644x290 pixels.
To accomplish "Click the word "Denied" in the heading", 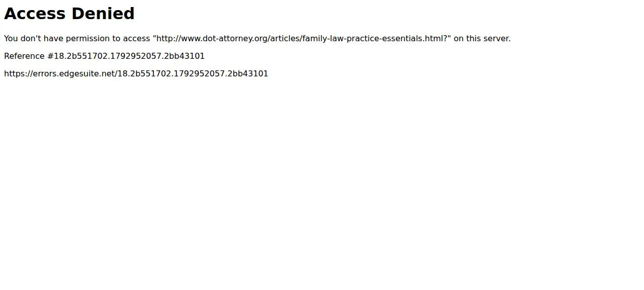I will click(103, 14).
